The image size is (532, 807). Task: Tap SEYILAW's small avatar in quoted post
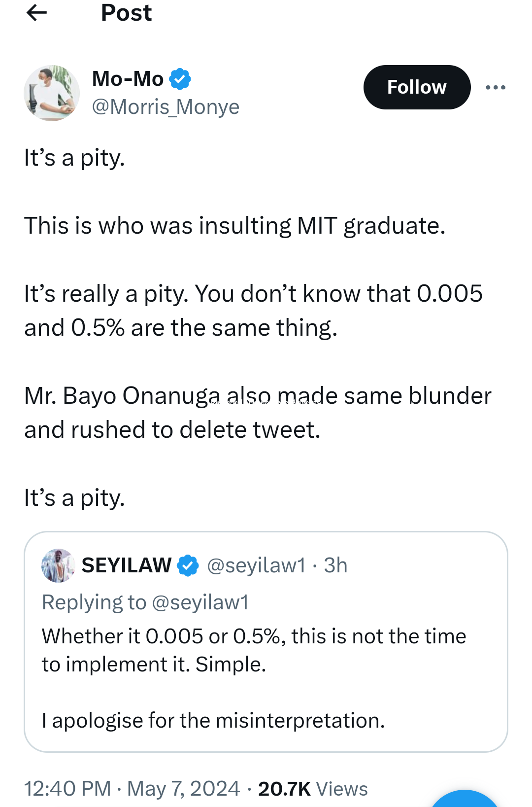click(x=58, y=565)
